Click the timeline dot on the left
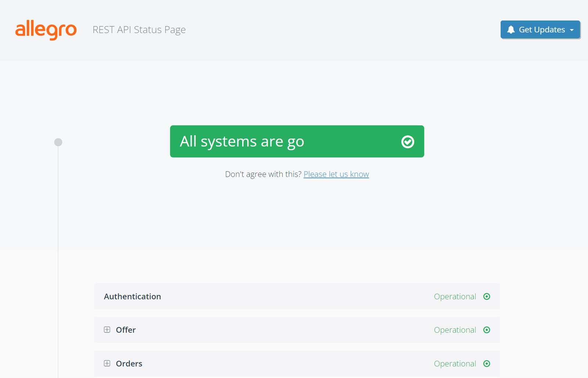588x378 pixels. pos(58,142)
